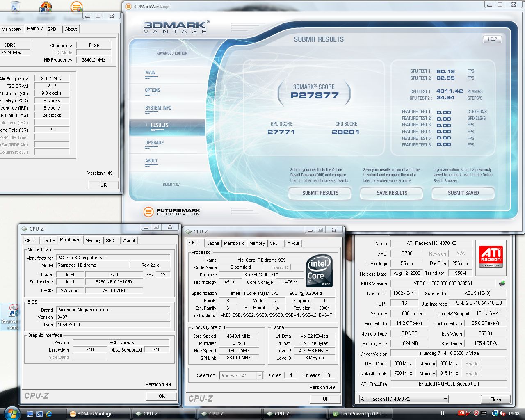
Task: Open Upgrade in 3DMark Vantage sidebar
Action: click(155, 143)
